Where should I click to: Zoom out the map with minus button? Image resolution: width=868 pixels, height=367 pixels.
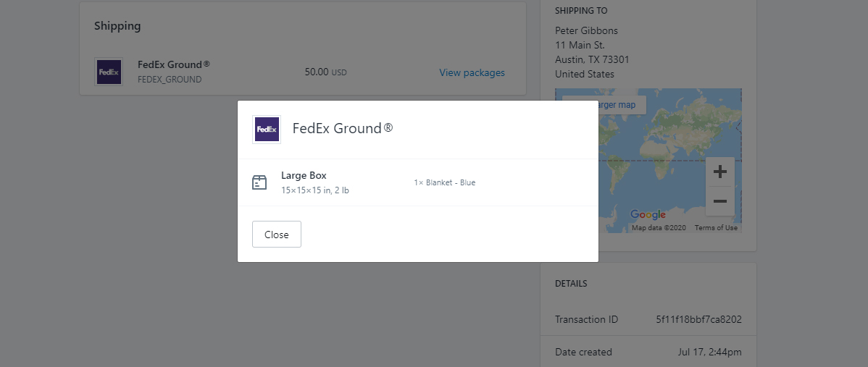click(x=719, y=201)
